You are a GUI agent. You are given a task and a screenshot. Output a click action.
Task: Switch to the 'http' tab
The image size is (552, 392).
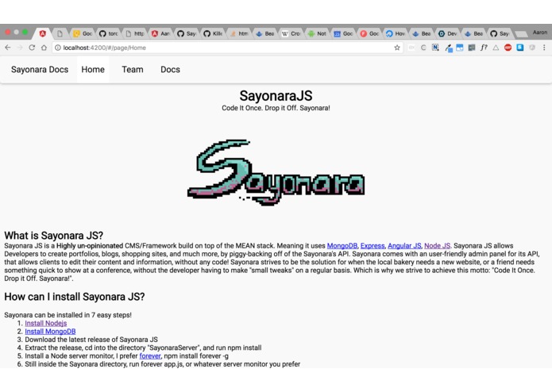click(x=135, y=33)
